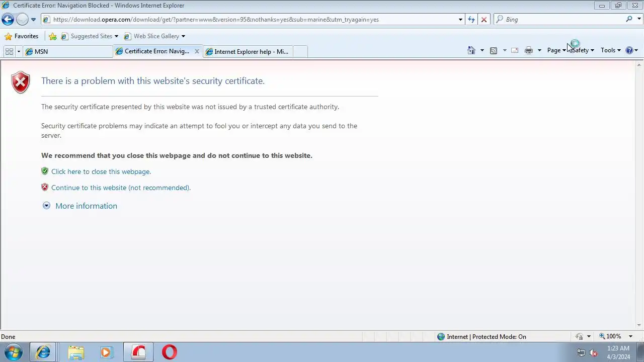Image resolution: width=644 pixels, height=362 pixels.
Task: Switch to the MSN tab
Action: pos(68,51)
